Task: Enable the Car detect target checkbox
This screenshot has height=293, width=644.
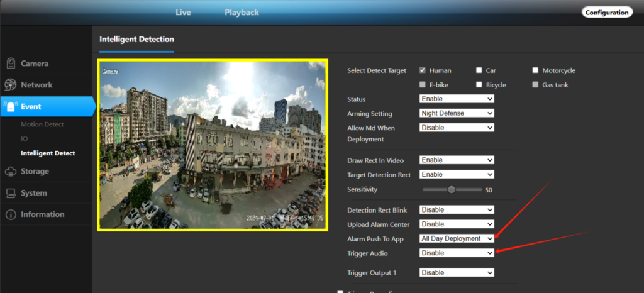Action: point(479,70)
